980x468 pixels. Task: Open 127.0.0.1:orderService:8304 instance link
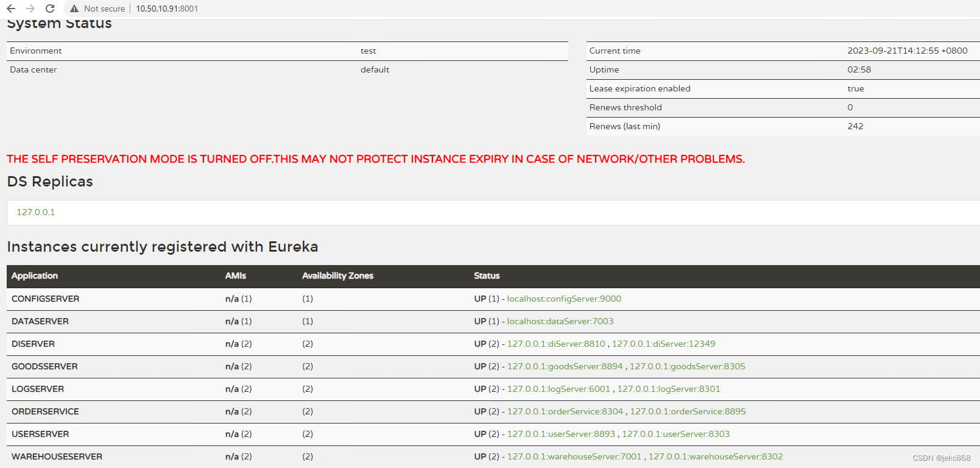coord(565,411)
